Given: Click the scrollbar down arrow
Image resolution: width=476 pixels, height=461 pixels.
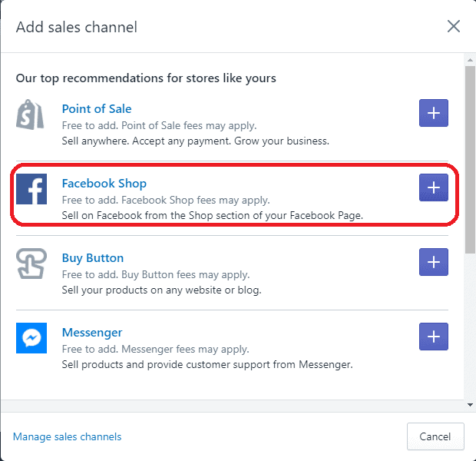Looking at the screenshot, I should point(469,404).
